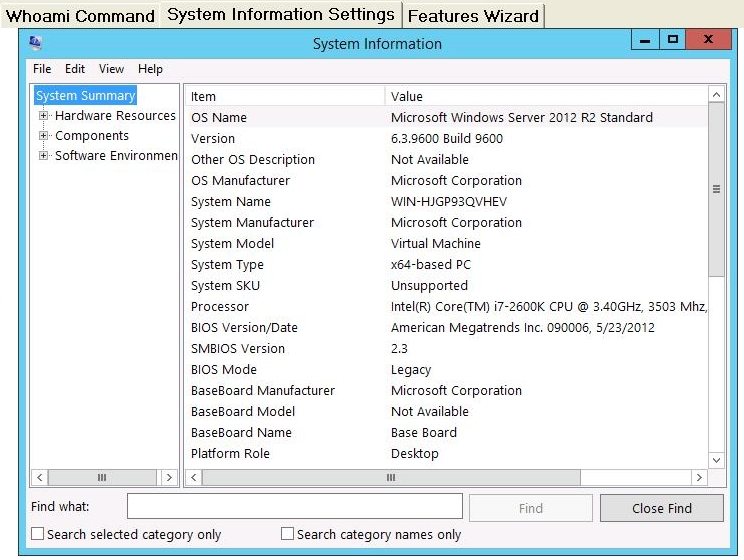Click the value WIN-HJGP93QVHEV
This screenshot has width=744, height=560.
(449, 201)
